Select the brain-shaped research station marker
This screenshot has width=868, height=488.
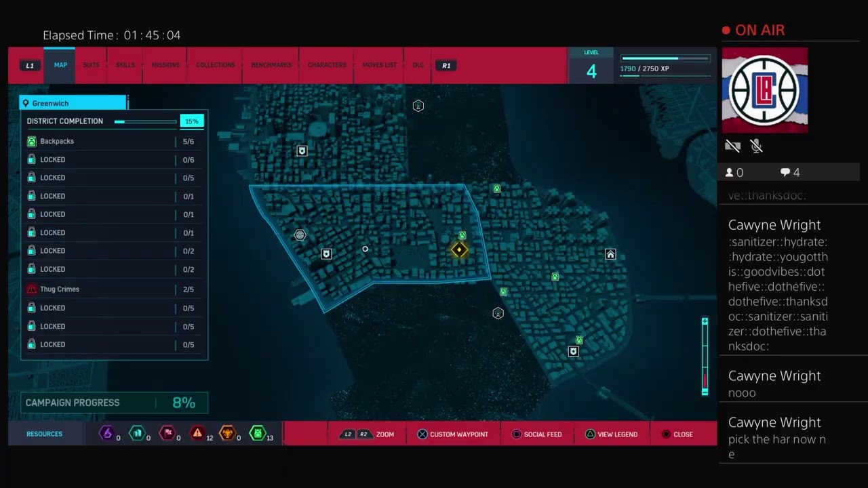[x=300, y=235]
